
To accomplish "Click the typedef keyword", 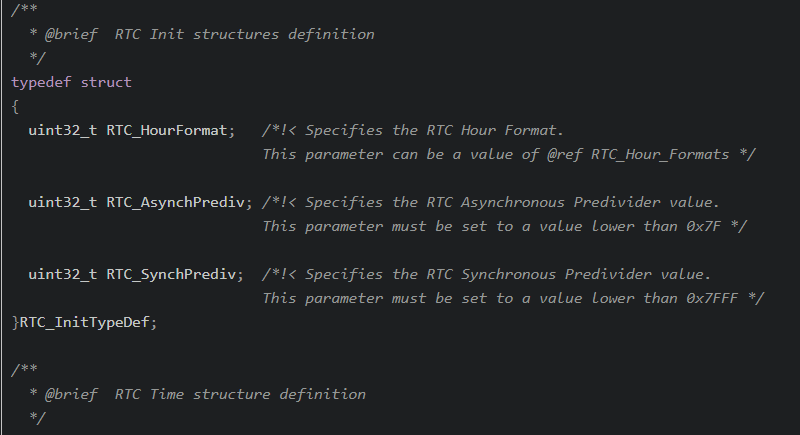I will pos(41,82).
